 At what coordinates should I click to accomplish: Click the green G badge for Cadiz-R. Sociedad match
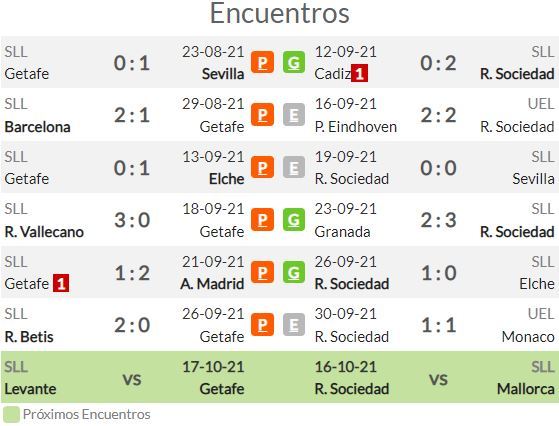click(294, 62)
